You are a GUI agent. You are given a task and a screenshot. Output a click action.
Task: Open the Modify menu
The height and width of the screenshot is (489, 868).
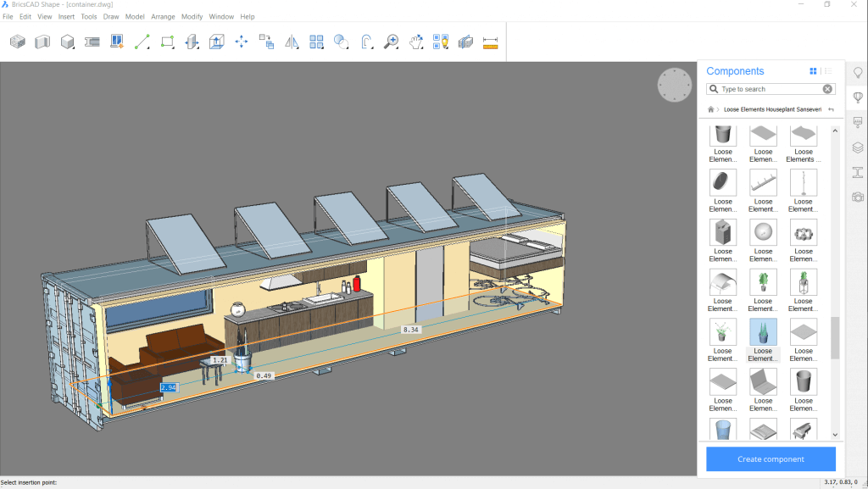(x=192, y=16)
